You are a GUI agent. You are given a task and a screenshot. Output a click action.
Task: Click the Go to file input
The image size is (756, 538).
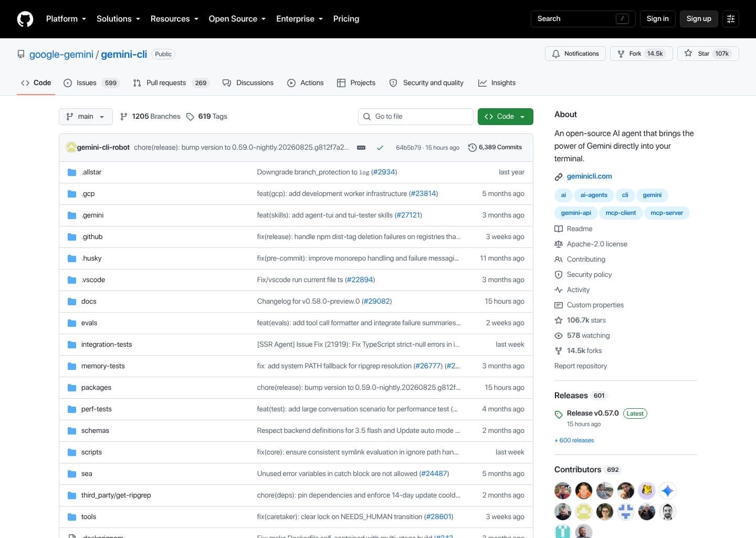[416, 117]
